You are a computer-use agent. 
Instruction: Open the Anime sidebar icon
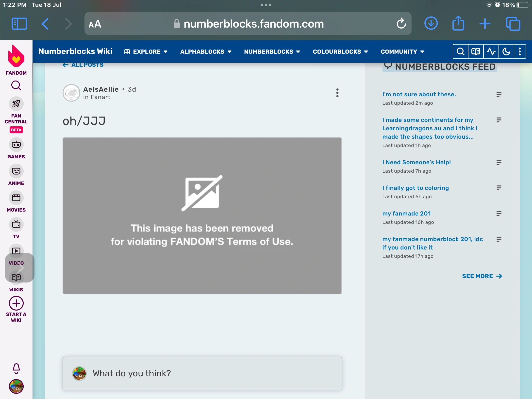tap(16, 171)
